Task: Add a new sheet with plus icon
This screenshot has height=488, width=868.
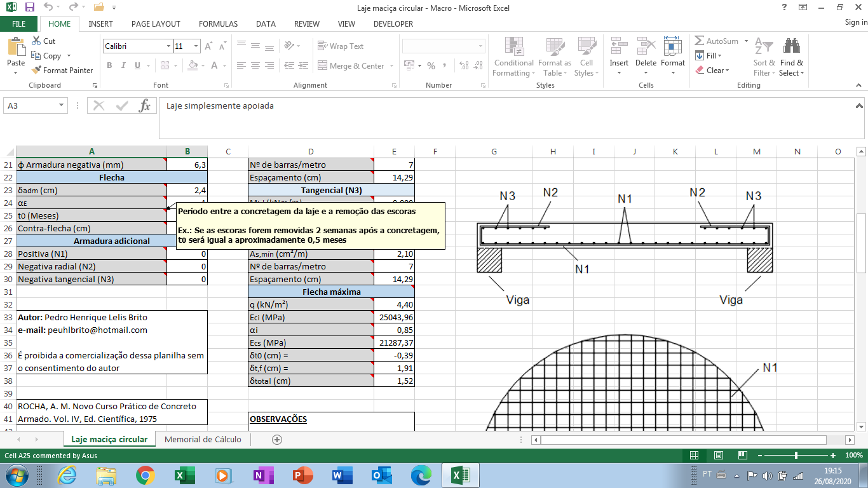Action: 277,439
